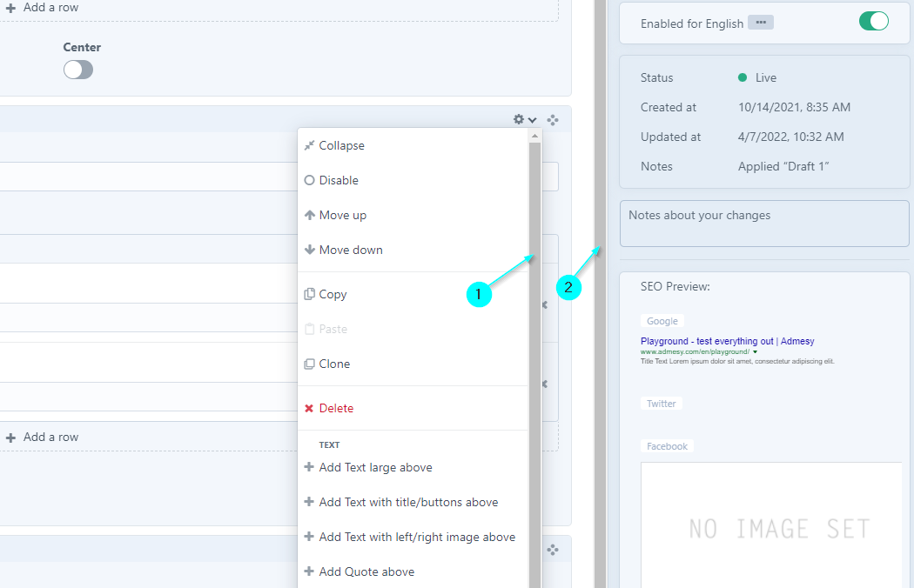Click the drag handle icon beside the gear

click(x=553, y=120)
